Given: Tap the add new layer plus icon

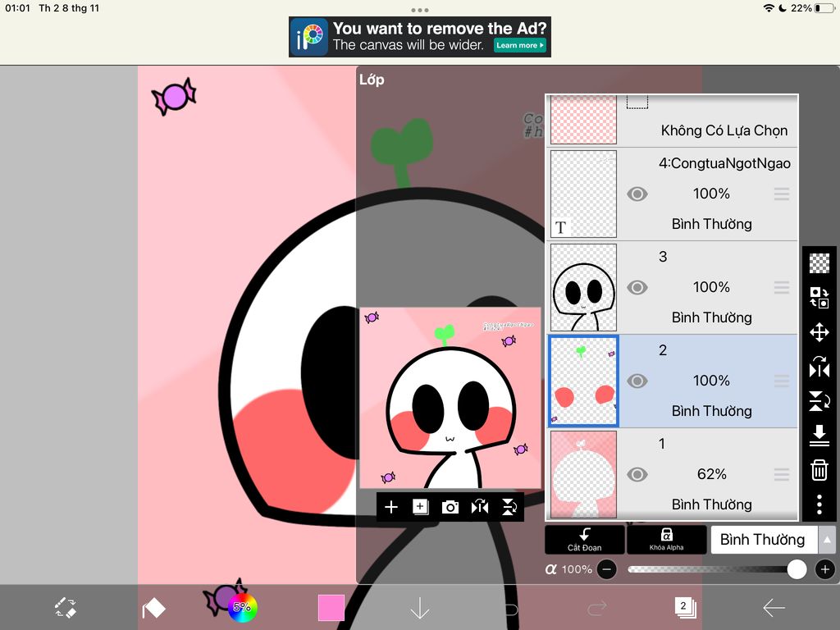Looking at the screenshot, I should point(391,507).
